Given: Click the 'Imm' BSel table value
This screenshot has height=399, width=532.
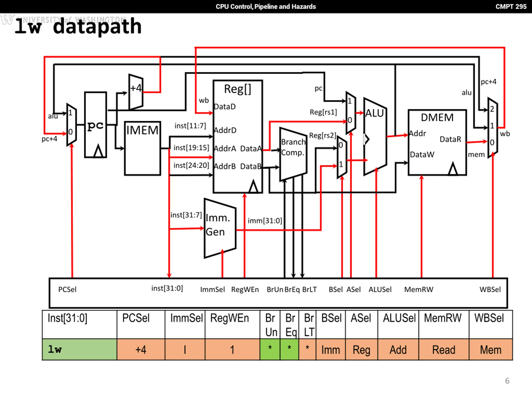Looking at the screenshot, I should [x=331, y=350].
